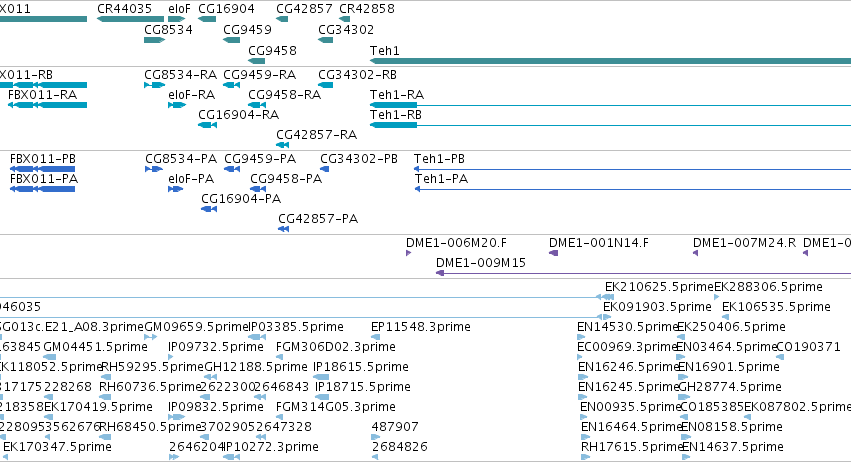Image resolution: width=851 pixels, height=462 pixels.
Task: Select the EN16901.5prime EST label
Action: [x=729, y=367]
